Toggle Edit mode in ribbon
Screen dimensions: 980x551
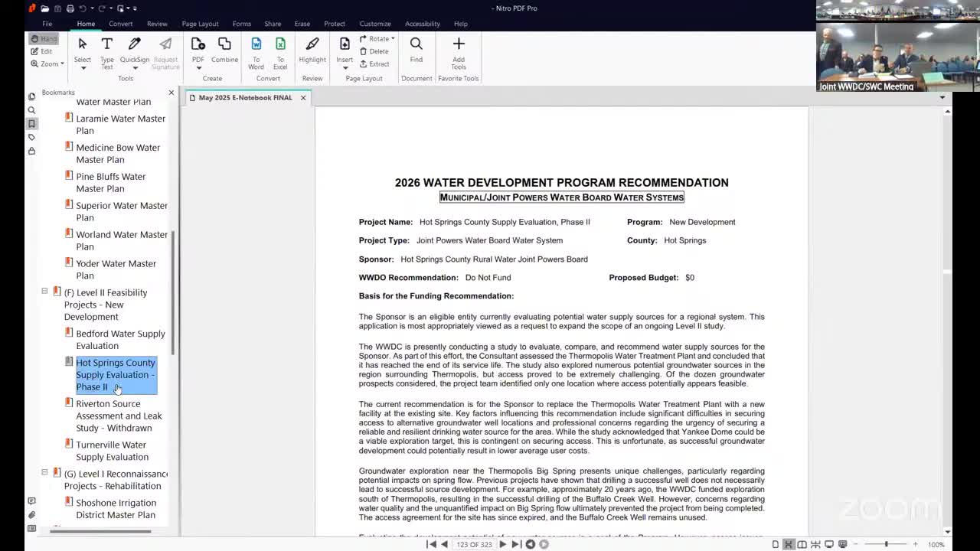[x=42, y=51]
